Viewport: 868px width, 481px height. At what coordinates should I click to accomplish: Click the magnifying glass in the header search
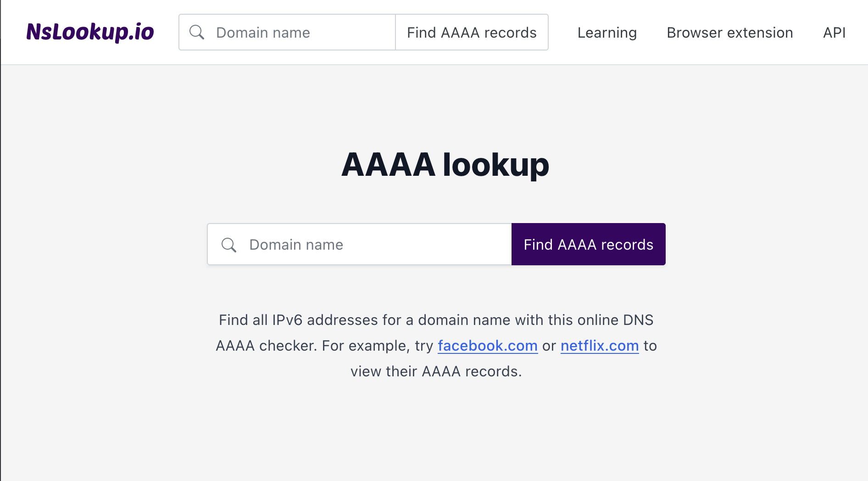point(197,32)
